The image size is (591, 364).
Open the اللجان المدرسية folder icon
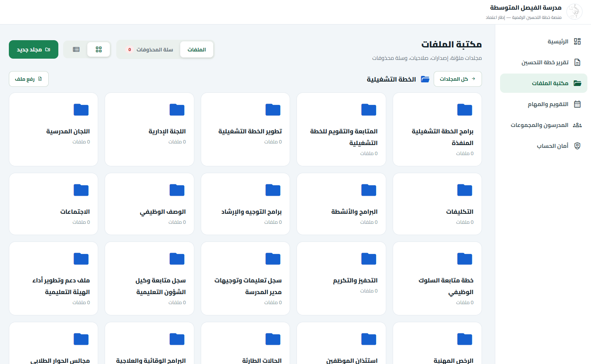tap(81, 110)
